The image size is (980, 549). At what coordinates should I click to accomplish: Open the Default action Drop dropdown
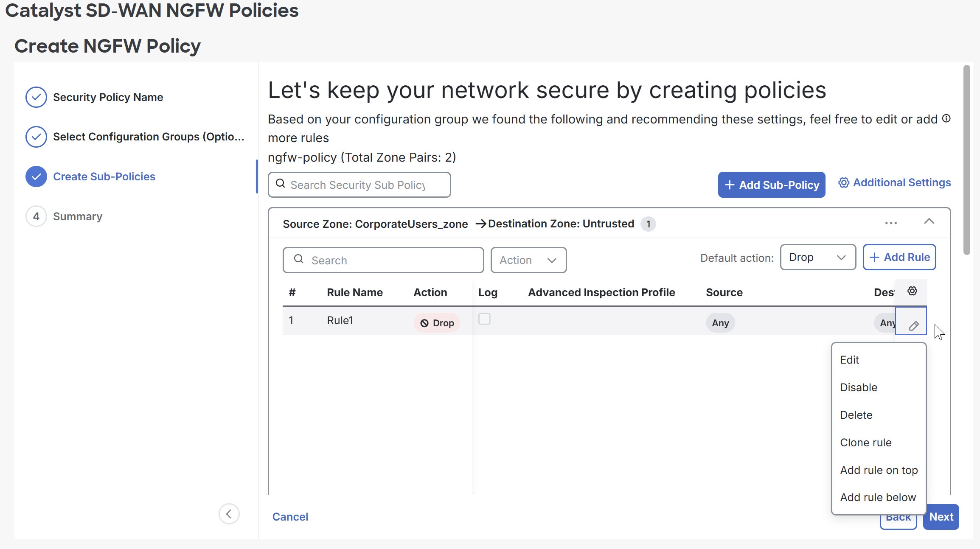817,257
